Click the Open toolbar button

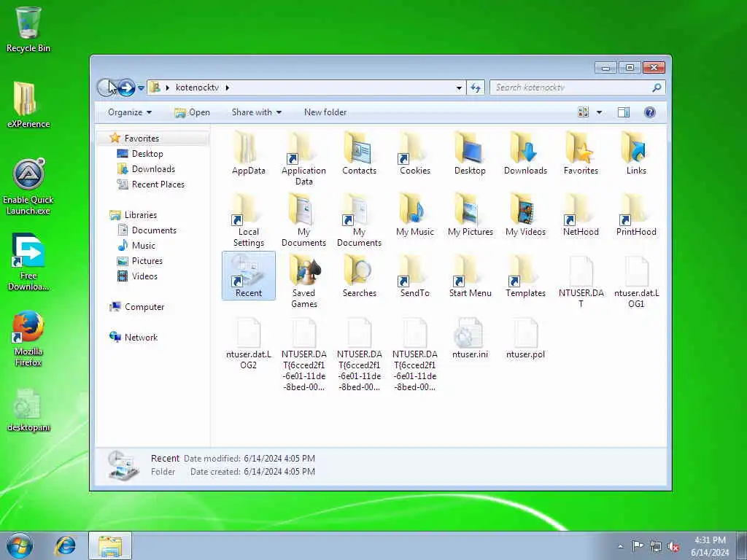point(192,112)
